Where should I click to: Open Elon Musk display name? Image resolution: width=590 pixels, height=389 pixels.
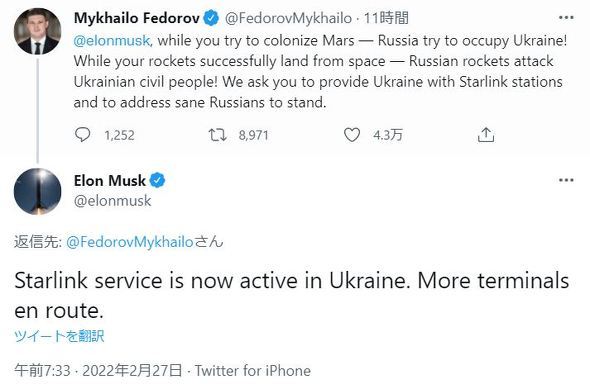(x=109, y=181)
